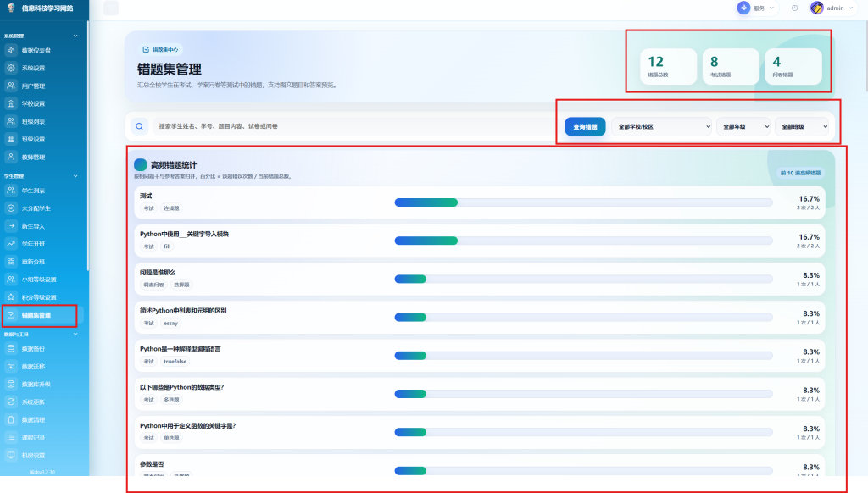868x493 pixels.
Task: Click the 信息科技学习网站 logo icon
Action: 11,8
